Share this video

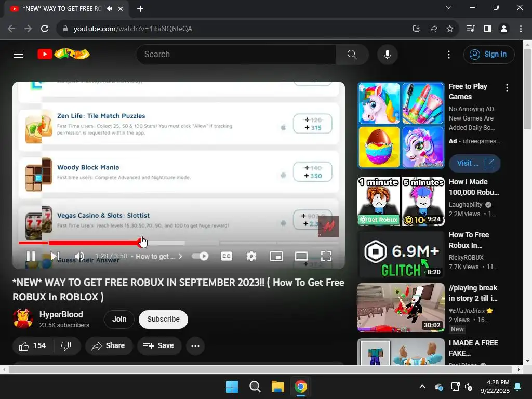coord(109,345)
